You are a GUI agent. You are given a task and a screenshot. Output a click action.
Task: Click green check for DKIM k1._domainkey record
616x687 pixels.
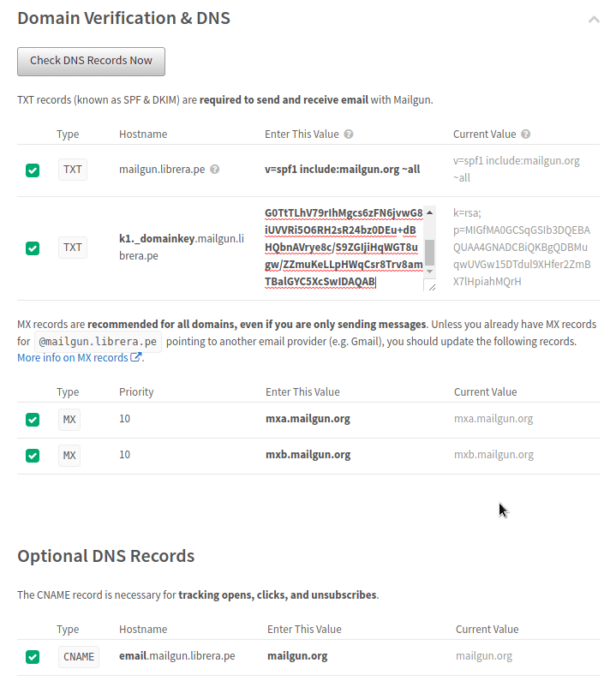point(33,248)
